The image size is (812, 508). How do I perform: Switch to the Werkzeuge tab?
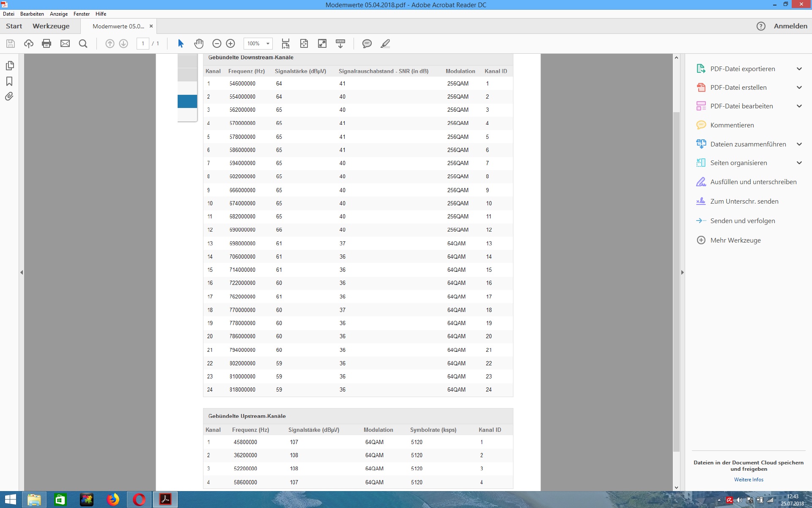tap(51, 26)
